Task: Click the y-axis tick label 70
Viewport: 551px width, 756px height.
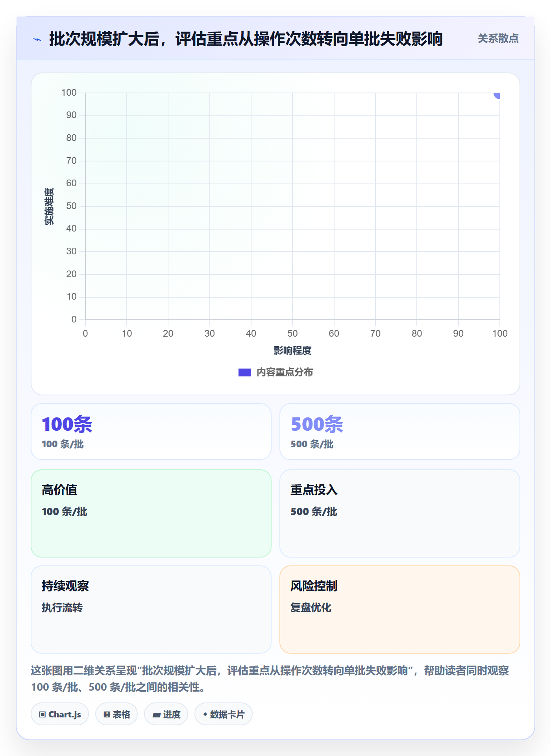Action: click(x=71, y=161)
